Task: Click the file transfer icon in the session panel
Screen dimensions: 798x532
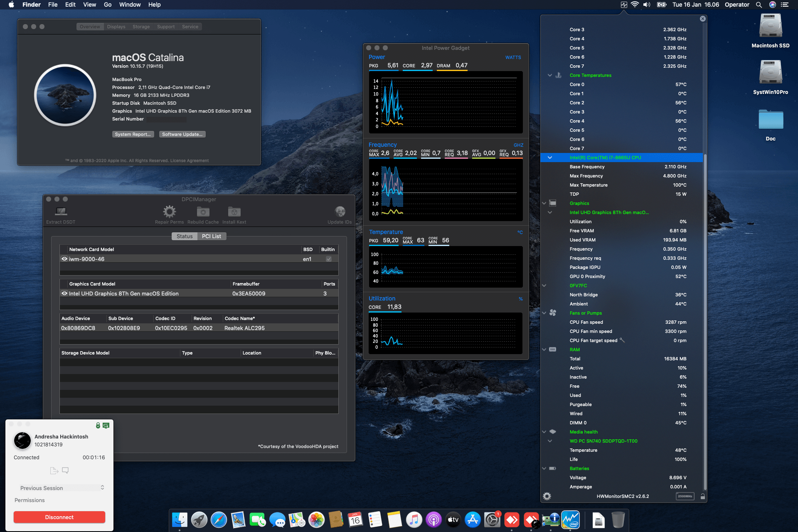Action: coord(54,470)
